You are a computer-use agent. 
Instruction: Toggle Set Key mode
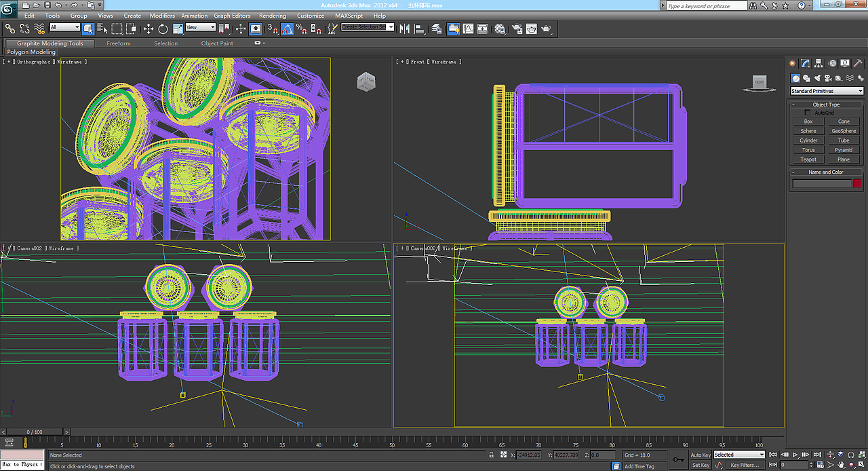[701, 465]
